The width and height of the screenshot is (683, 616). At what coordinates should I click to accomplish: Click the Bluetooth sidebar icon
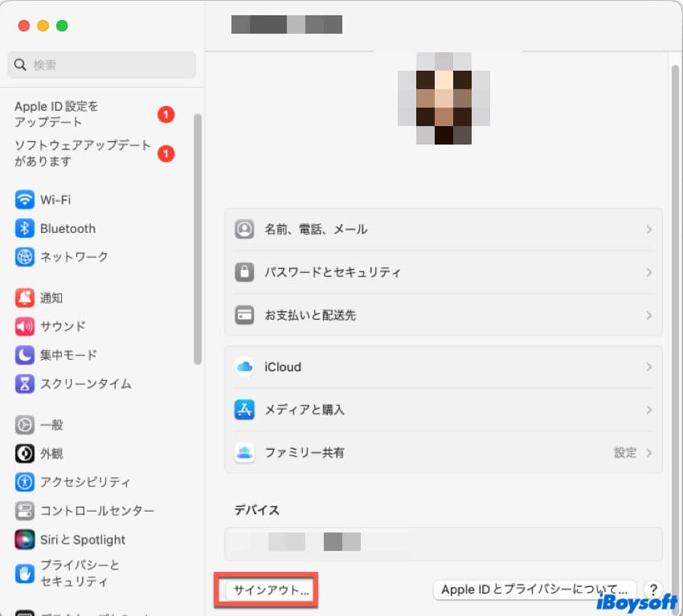click(x=24, y=229)
